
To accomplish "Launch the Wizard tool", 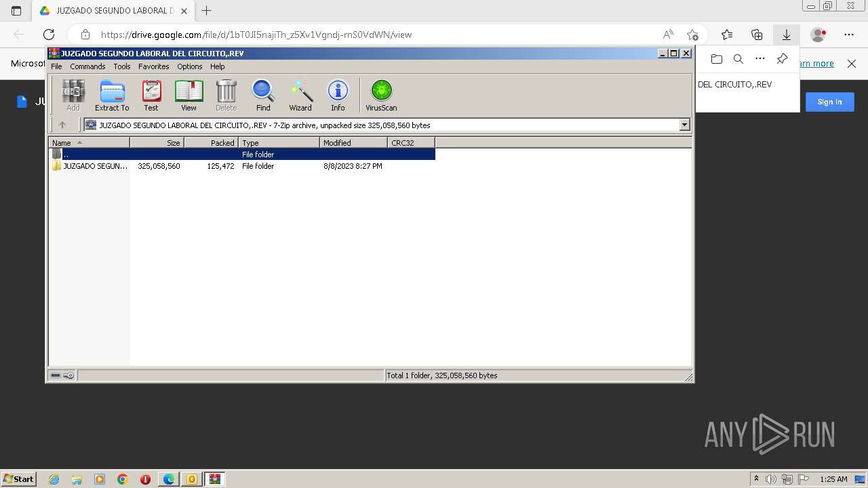I will pyautogui.click(x=300, y=95).
